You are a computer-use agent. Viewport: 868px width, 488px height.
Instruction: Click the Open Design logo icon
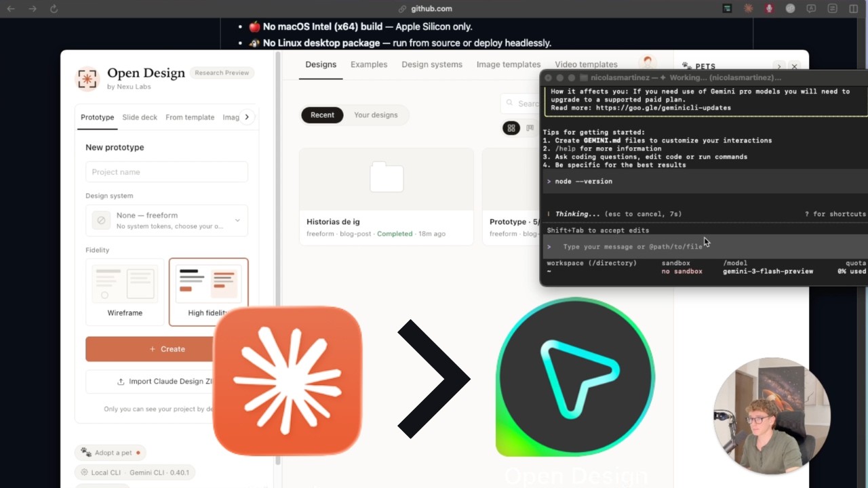point(87,79)
